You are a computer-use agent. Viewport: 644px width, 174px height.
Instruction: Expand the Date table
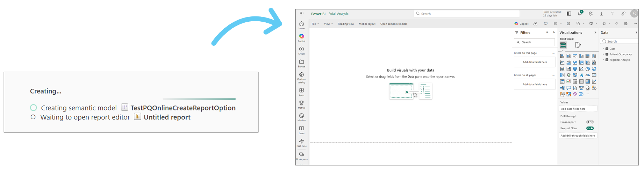click(603, 49)
